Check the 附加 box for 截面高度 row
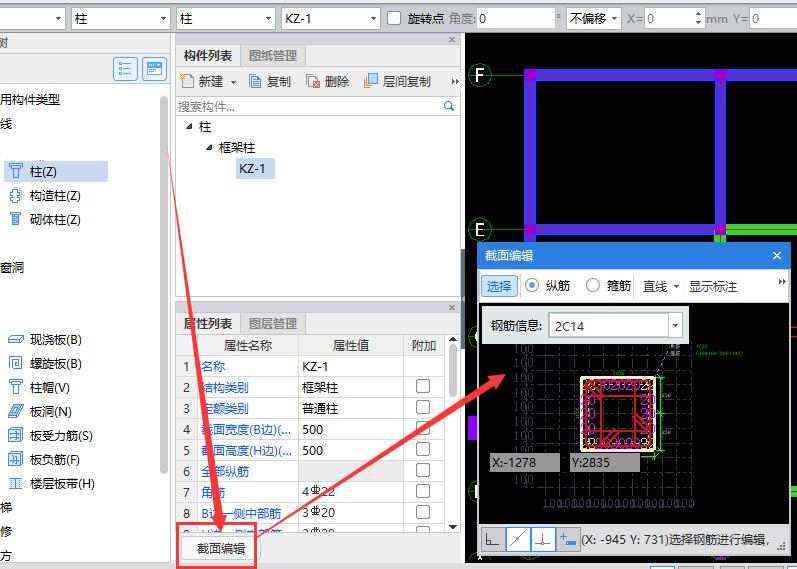 [423, 450]
